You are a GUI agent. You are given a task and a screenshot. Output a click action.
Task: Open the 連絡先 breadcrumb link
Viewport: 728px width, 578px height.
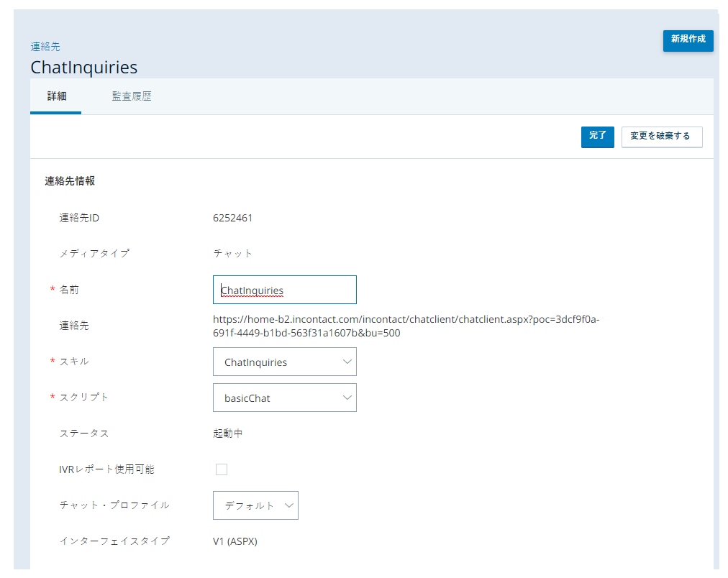click(x=45, y=47)
